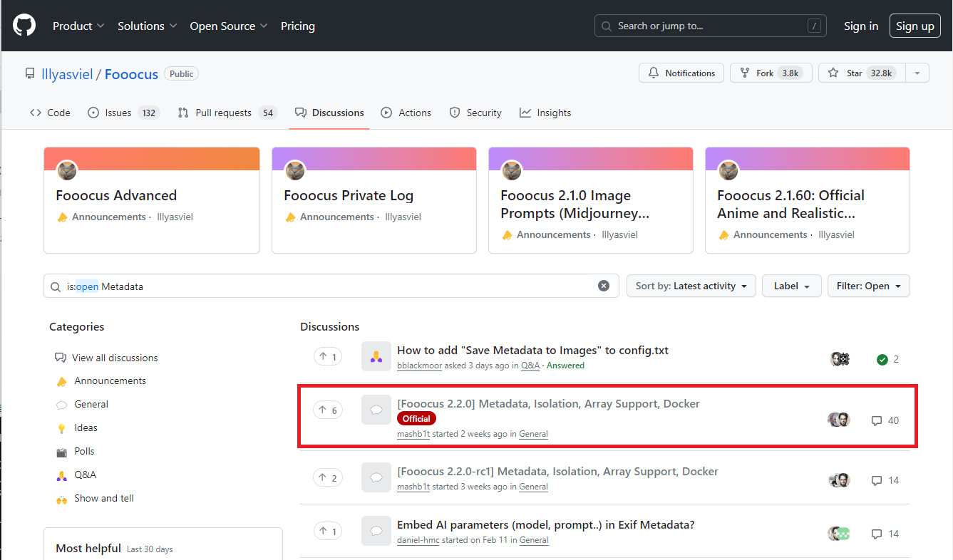
Task: Filter by General category in sidebar
Action: [83, 404]
